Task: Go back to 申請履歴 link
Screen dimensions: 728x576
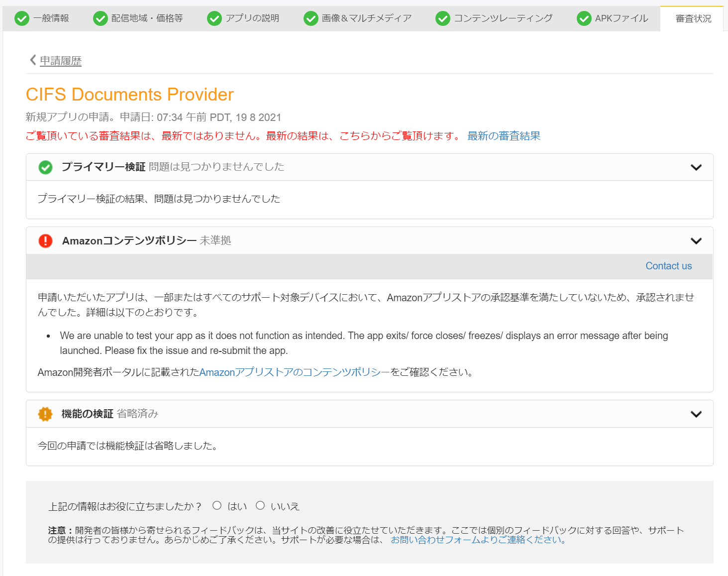Action: click(x=61, y=61)
